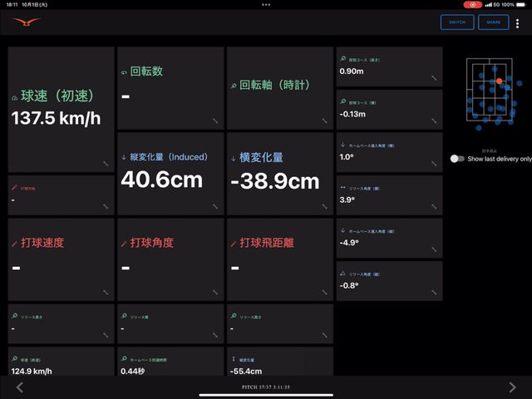Screen dimensions: 532x399
Task: Select the -4.9° entry angle tile
Action: [x=389, y=237]
